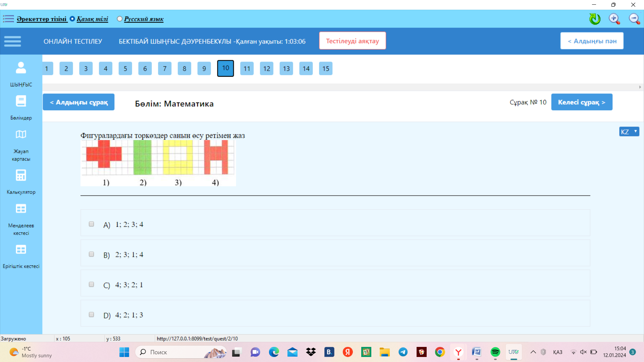Expand the white hamburger menu

point(12,41)
